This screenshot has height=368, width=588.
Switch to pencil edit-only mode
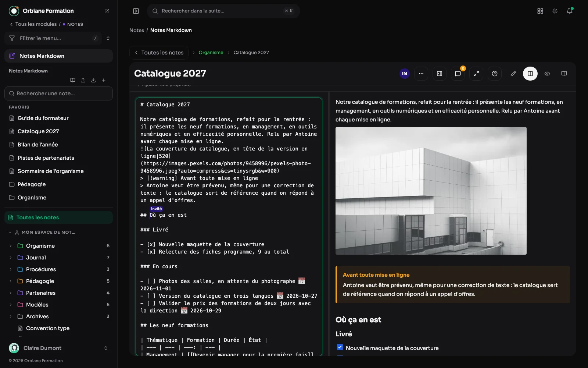tap(513, 74)
